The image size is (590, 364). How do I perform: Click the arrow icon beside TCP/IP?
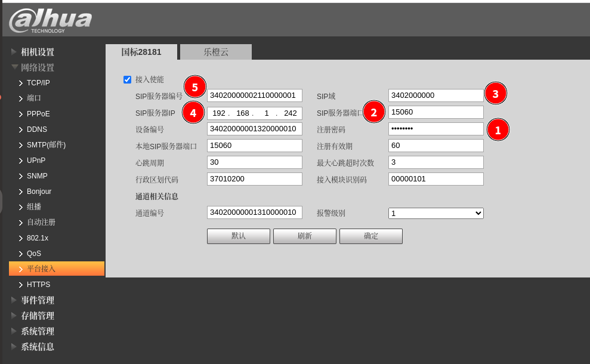pyautogui.click(x=20, y=83)
